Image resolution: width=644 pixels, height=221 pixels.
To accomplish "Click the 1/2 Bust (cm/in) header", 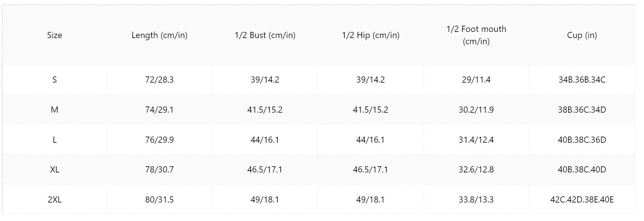I will pos(265,35).
